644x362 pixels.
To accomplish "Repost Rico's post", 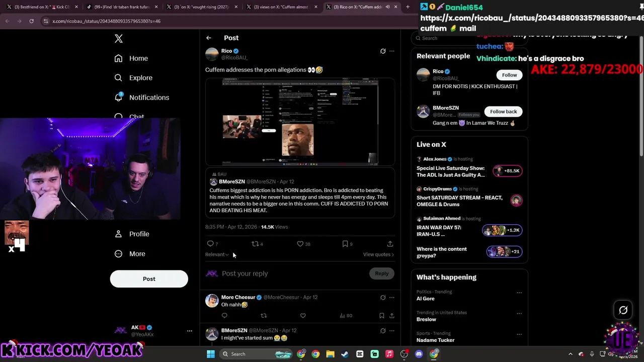I will click(x=255, y=244).
